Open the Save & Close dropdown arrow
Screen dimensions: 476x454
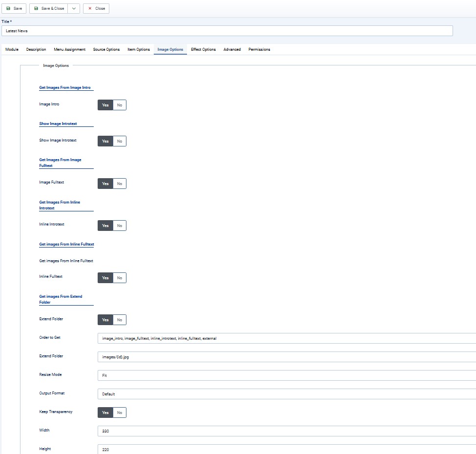[x=74, y=8]
